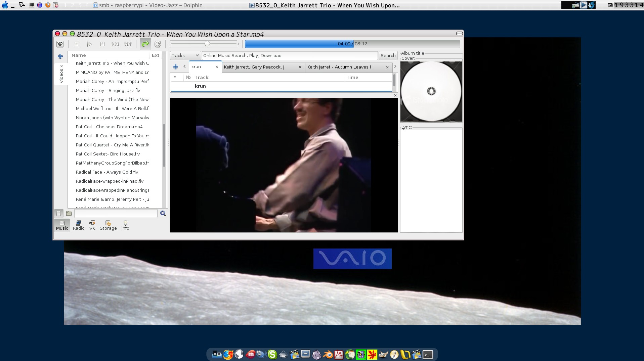644x361 pixels.
Task: Skip to the next track
Action: (x=128, y=44)
